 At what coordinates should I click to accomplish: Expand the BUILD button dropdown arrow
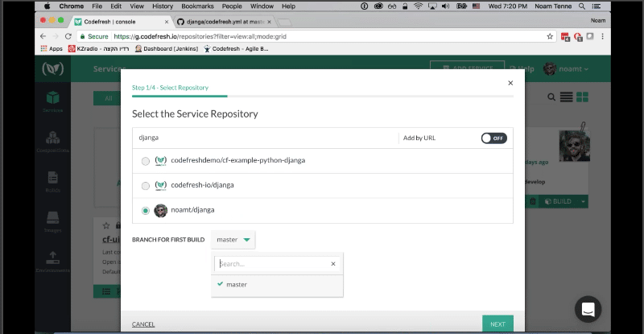pos(583,201)
